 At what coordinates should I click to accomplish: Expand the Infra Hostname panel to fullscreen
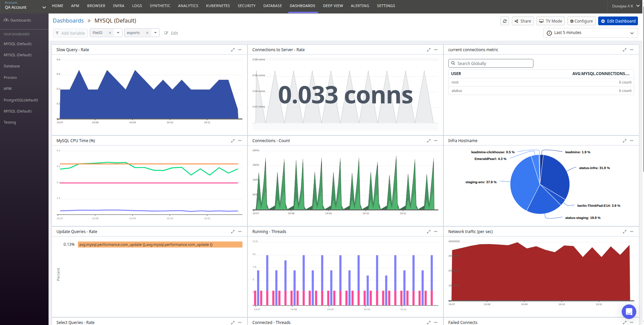(x=624, y=141)
